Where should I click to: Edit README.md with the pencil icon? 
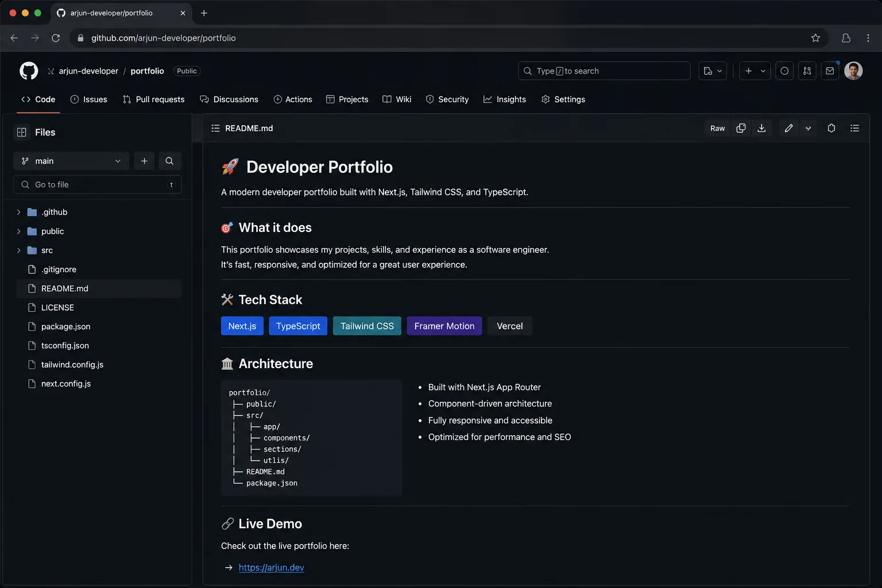click(x=788, y=128)
